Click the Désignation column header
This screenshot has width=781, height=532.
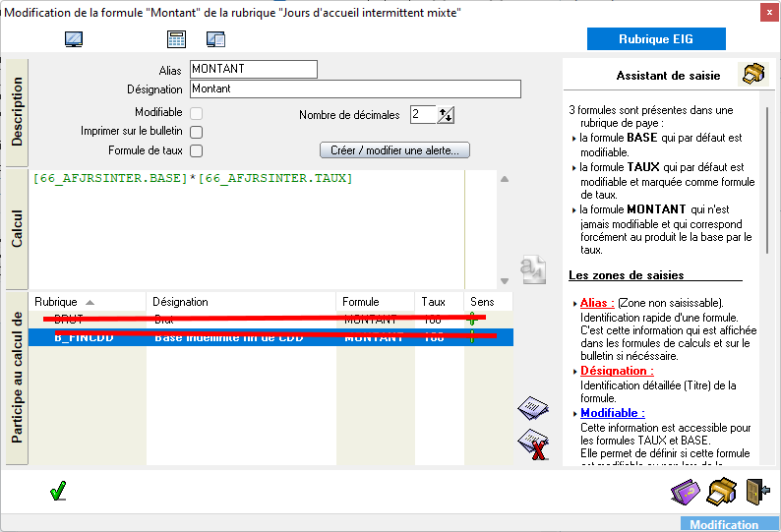pyautogui.click(x=241, y=302)
